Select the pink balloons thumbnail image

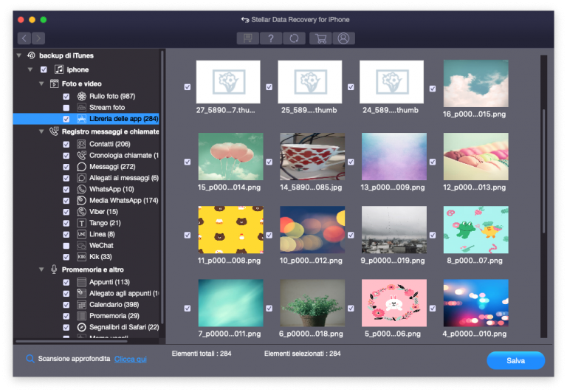228,157
